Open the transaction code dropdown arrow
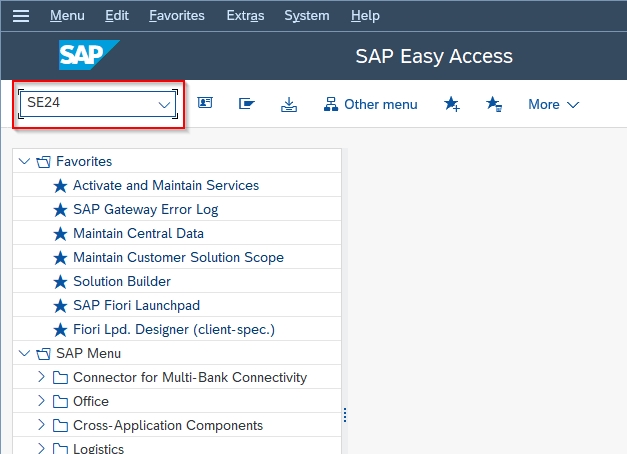Viewport: 627px width, 454px height. pos(164,105)
